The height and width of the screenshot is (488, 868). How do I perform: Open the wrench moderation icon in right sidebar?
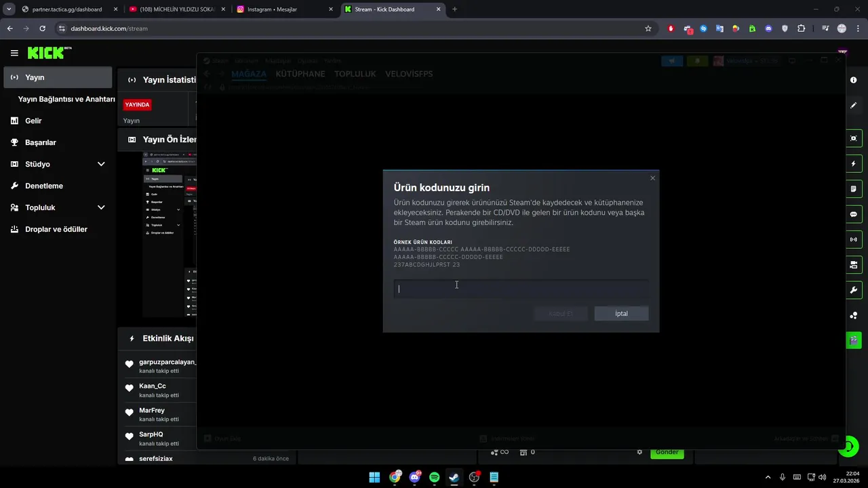coord(854,290)
